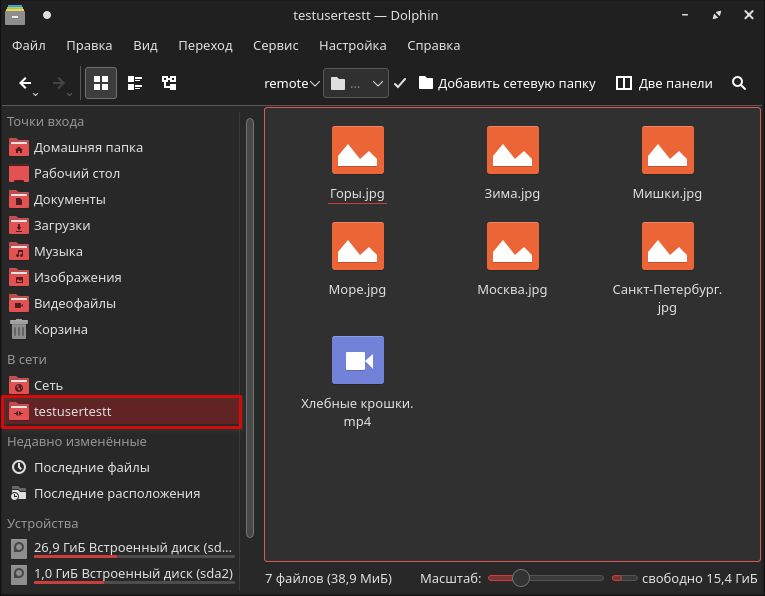Click the back navigation arrow

(x=25, y=84)
